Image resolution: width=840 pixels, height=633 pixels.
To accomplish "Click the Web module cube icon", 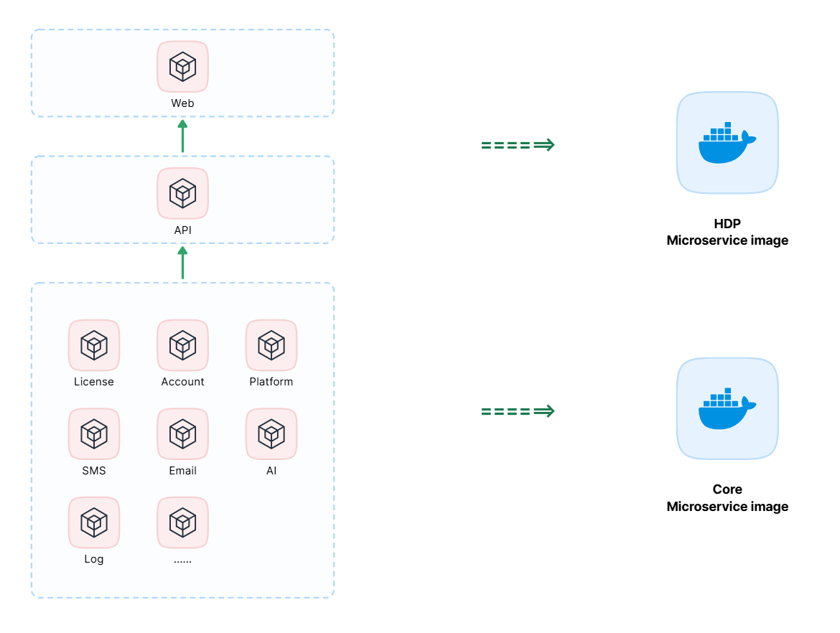I will [182, 67].
